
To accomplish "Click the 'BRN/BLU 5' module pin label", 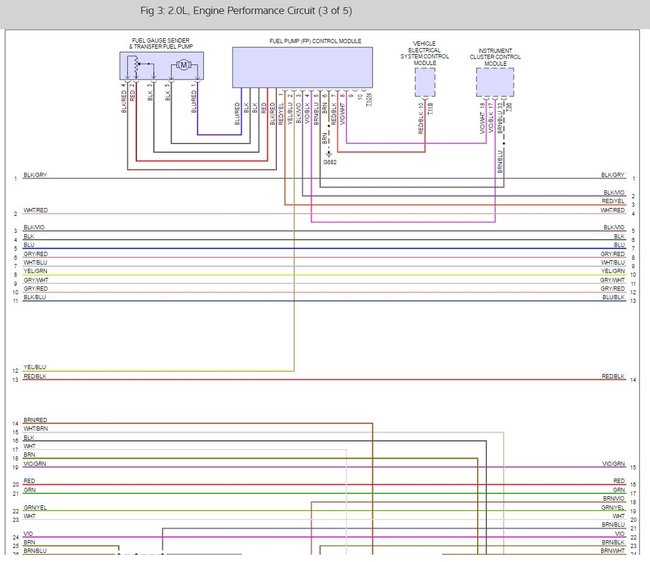I will [316, 109].
